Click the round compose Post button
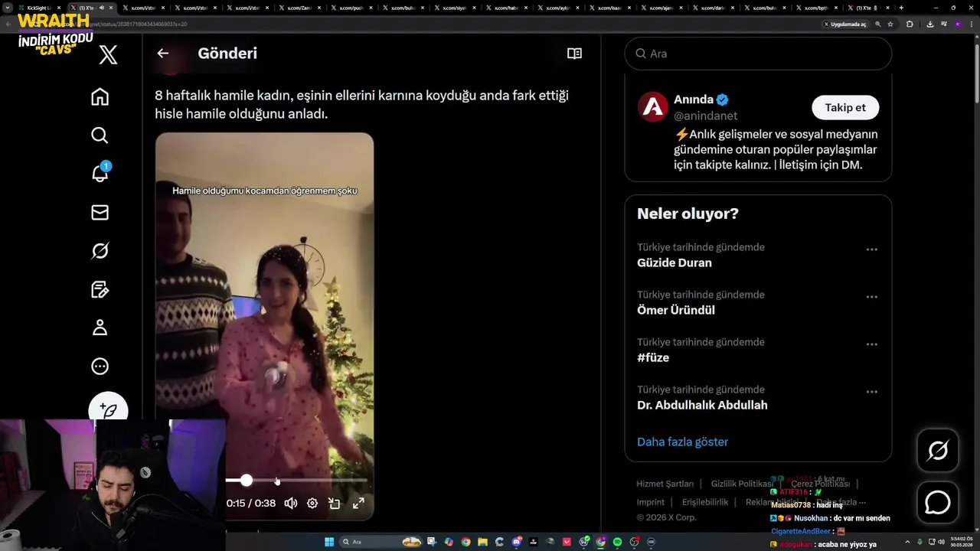Viewport: 980px width, 551px height. click(x=108, y=410)
